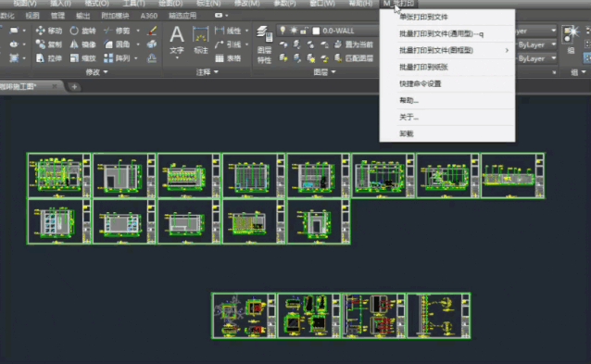Insert a Table (表格)
The width and height of the screenshot is (591, 364).
[x=228, y=58]
